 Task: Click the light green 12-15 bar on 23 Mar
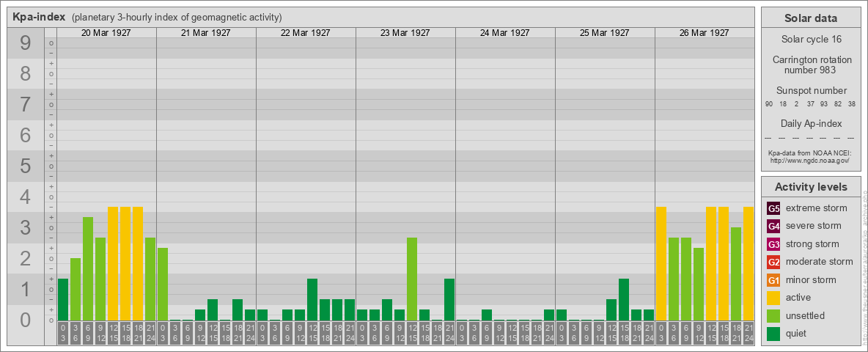412,279
